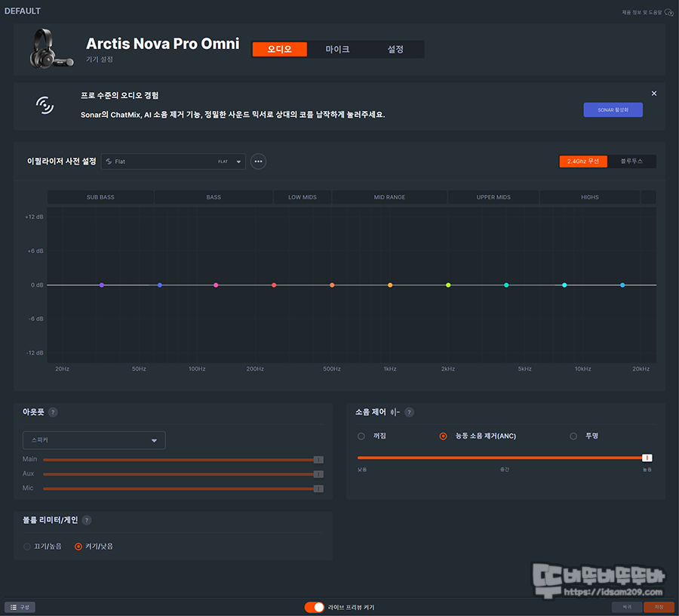Click the SUB BASS band label
This screenshot has height=616, width=679.
tap(100, 197)
